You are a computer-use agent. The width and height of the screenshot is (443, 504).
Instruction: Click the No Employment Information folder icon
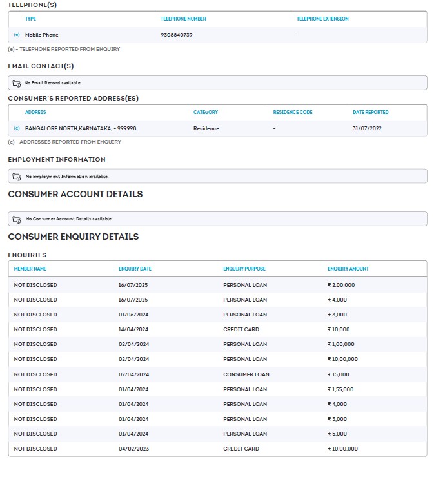pyautogui.click(x=17, y=176)
